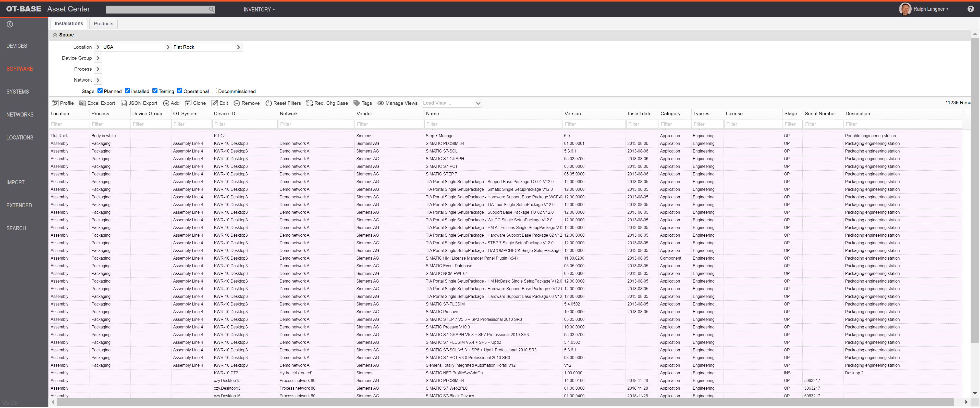Image resolution: width=980 pixels, height=408 pixels.
Task: Click the Vendor column filter field
Action: coord(389,124)
